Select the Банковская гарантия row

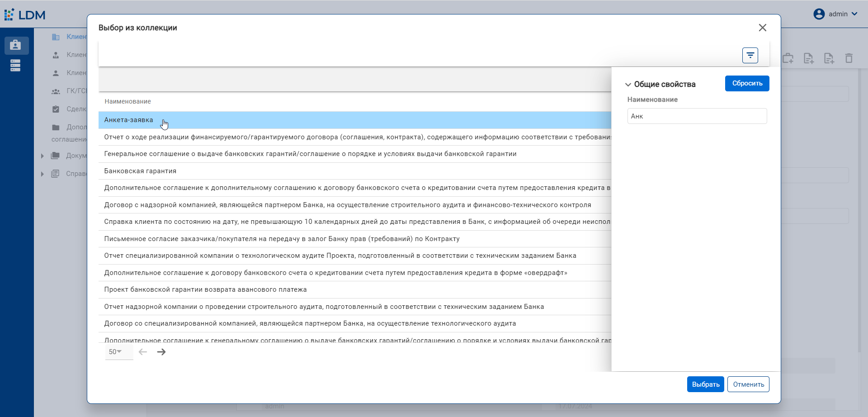(140, 171)
